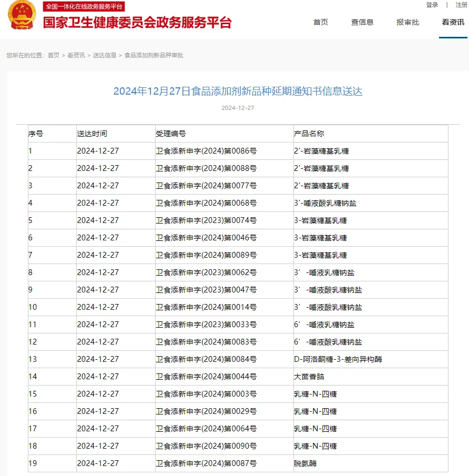The image size is (469, 476).
Task: Click 食品添加剂新品种审批 breadcrumb link
Action: (154, 55)
